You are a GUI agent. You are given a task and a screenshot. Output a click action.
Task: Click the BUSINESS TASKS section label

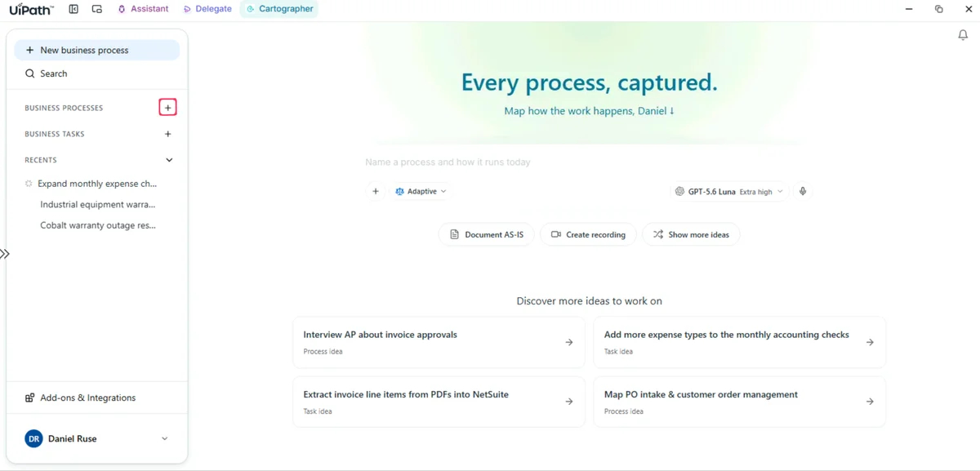tap(55, 134)
